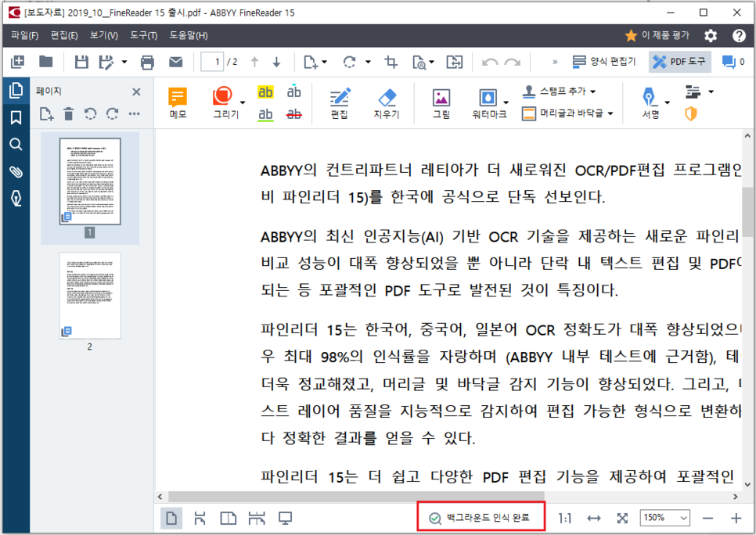
Task: Toggle PDF 도구 toolbar button
Action: (x=680, y=61)
